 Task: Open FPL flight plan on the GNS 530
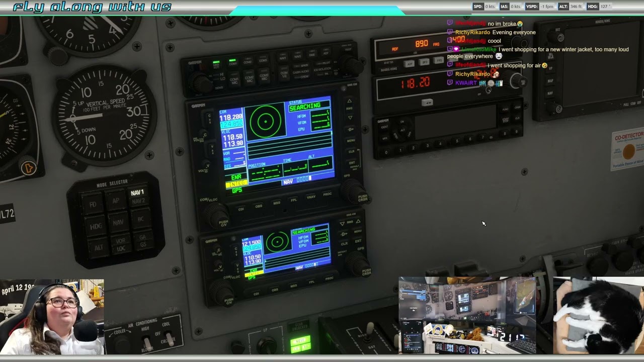point(294,200)
